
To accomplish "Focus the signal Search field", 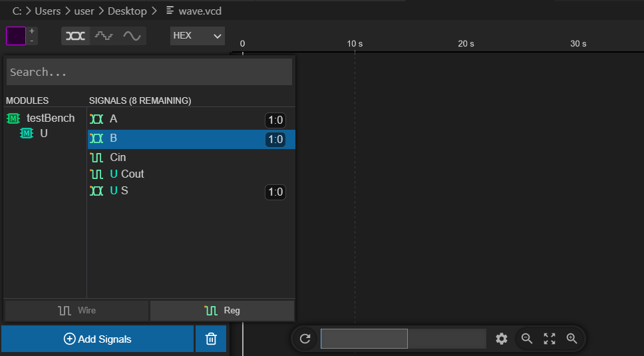I will (x=149, y=72).
